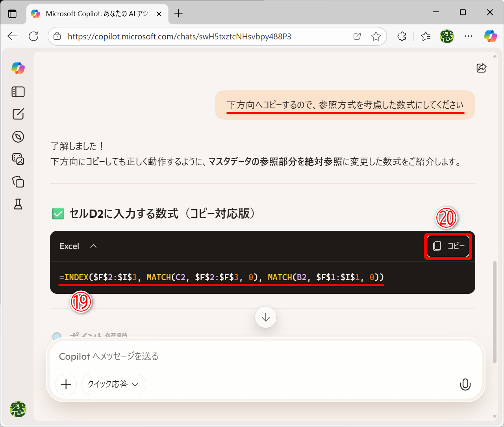
Task: Click the plus button to attach content
Action: coord(66,384)
